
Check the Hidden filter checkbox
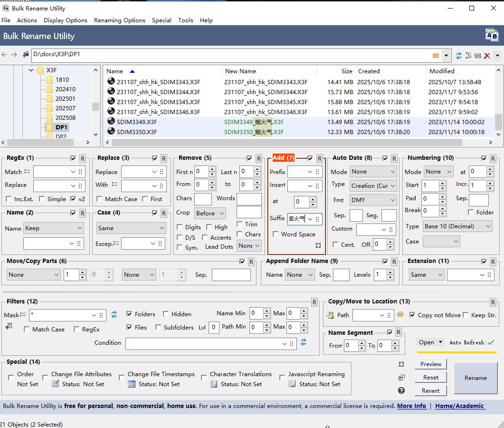pos(166,314)
